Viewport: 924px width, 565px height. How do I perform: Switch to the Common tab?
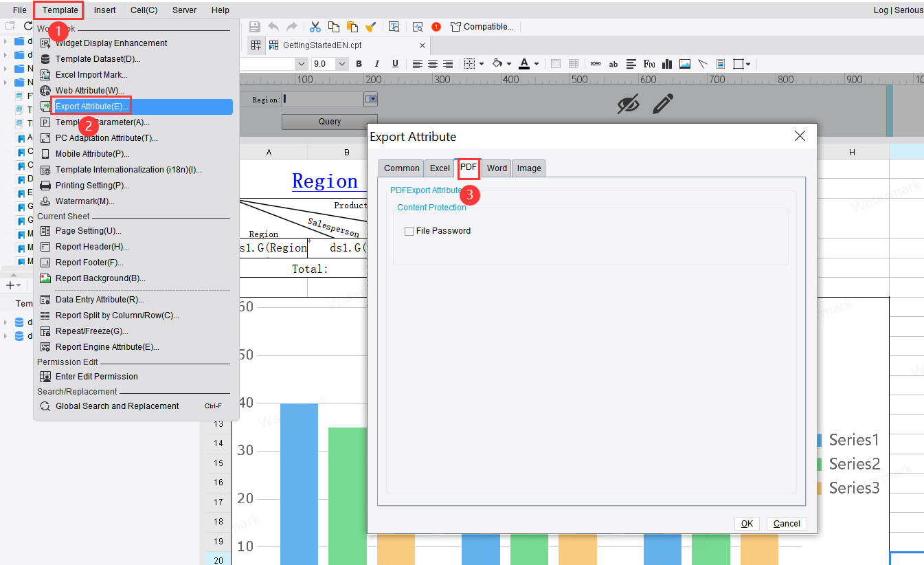[x=402, y=168]
